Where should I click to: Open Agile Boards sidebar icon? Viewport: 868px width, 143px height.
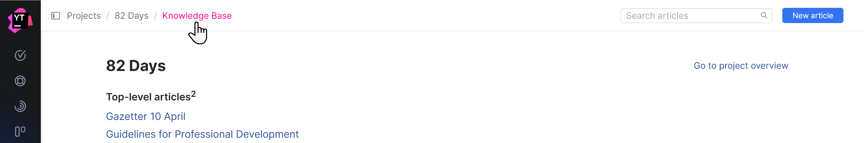pos(20,132)
